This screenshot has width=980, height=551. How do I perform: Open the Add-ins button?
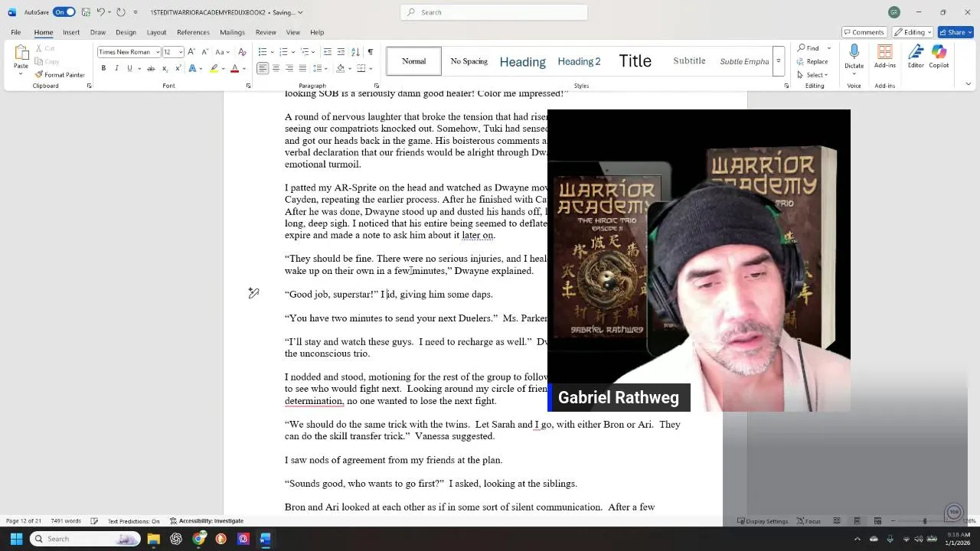(x=884, y=56)
